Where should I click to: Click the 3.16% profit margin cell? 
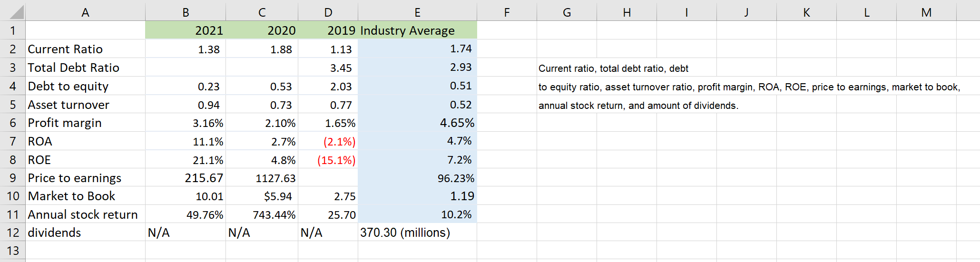point(186,123)
